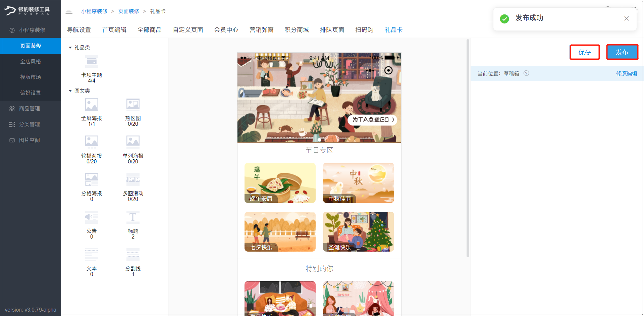Click the 商品管理 sidebar icon
This screenshot has height=316, width=644.
12,109
